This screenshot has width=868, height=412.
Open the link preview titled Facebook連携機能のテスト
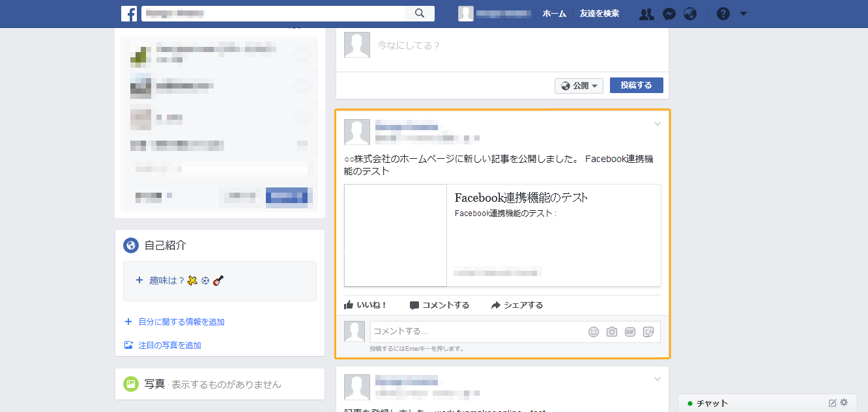pyautogui.click(x=521, y=198)
